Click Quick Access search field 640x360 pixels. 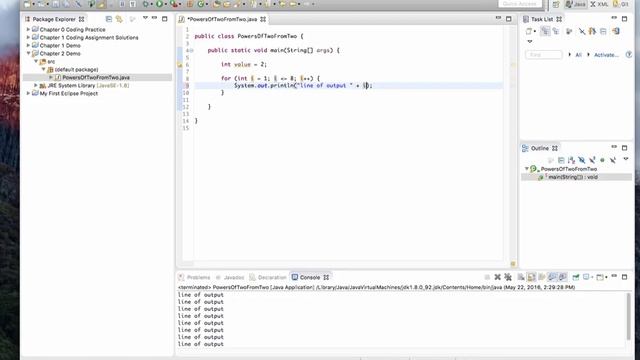520,4
